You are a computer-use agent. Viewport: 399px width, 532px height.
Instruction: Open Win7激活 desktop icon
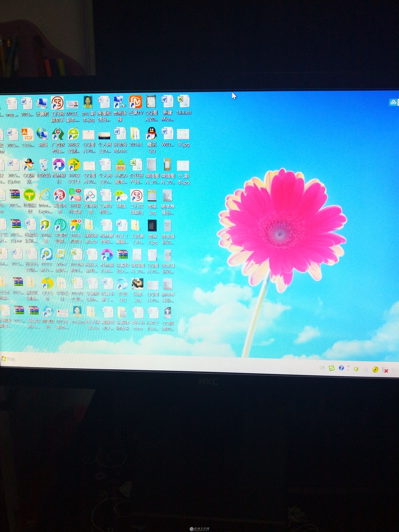(x=61, y=261)
